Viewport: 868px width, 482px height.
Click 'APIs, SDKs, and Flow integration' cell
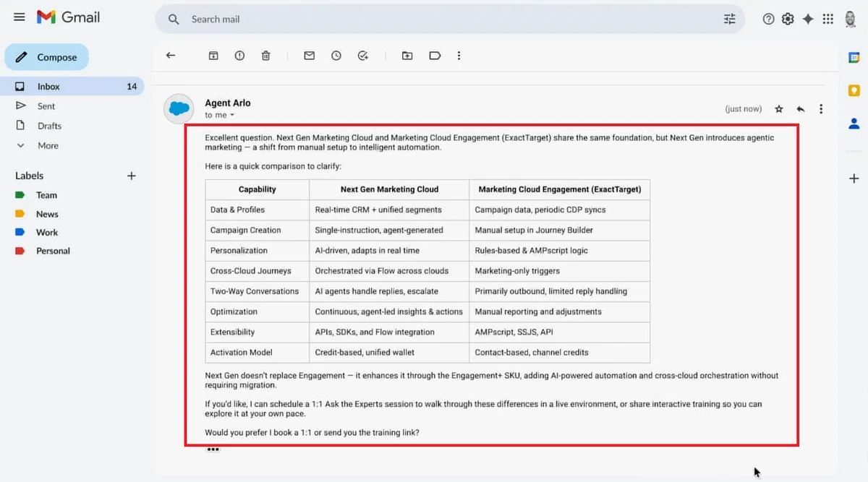point(389,332)
